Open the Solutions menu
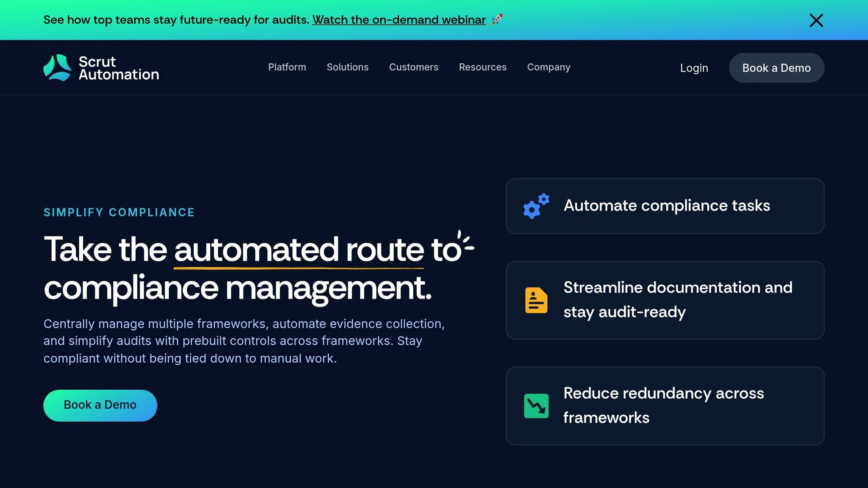Screen dimensions: 868x488 tap(347, 67)
